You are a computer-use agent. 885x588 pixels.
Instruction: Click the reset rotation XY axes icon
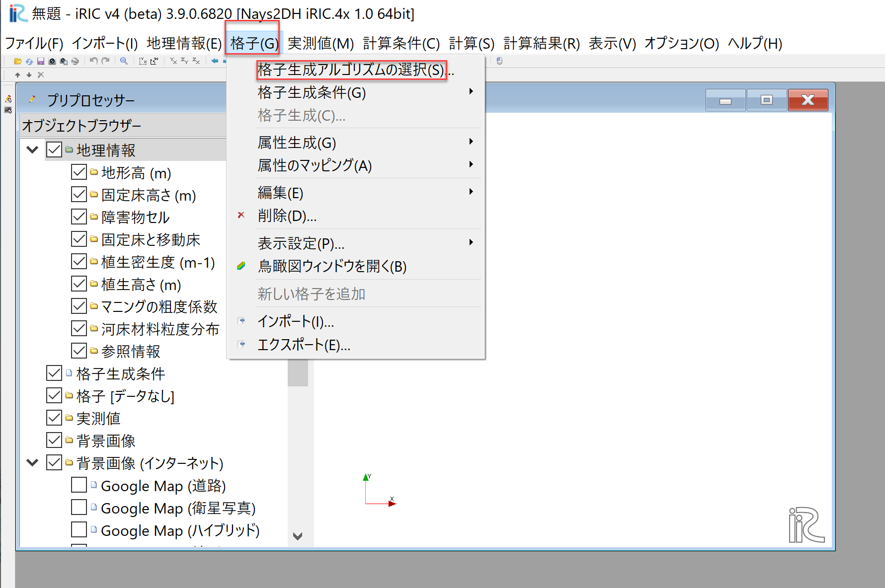(x=143, y=61)
